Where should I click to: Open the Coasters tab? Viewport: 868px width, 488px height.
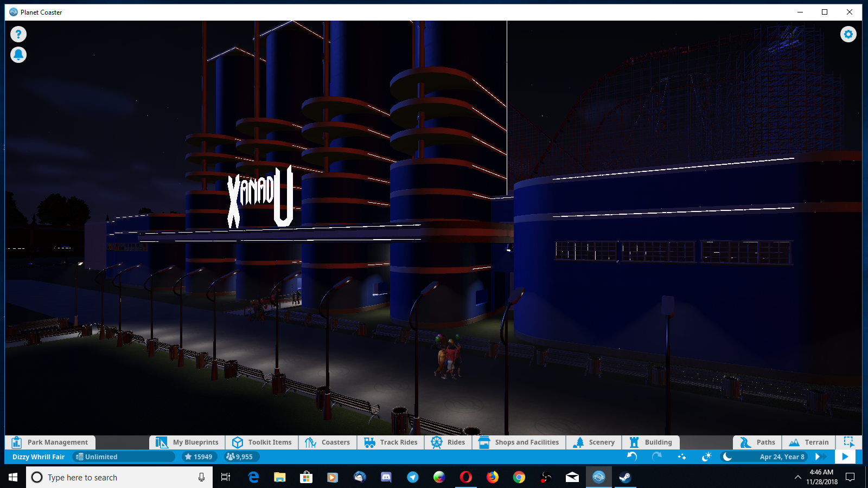pos(328,442)
